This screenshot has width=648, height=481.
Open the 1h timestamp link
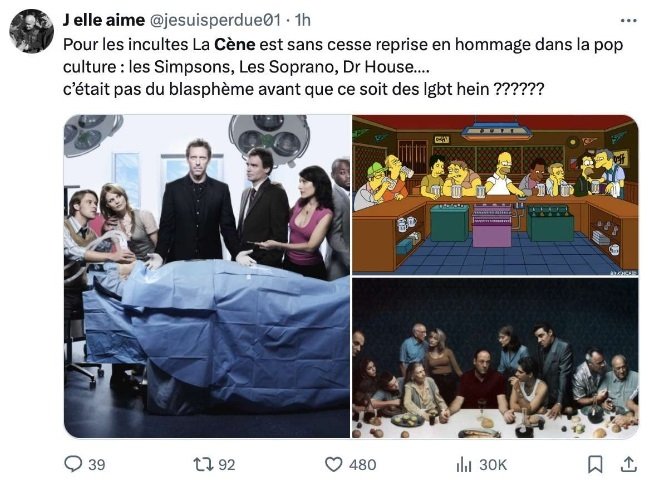click(x=303, y=20)
